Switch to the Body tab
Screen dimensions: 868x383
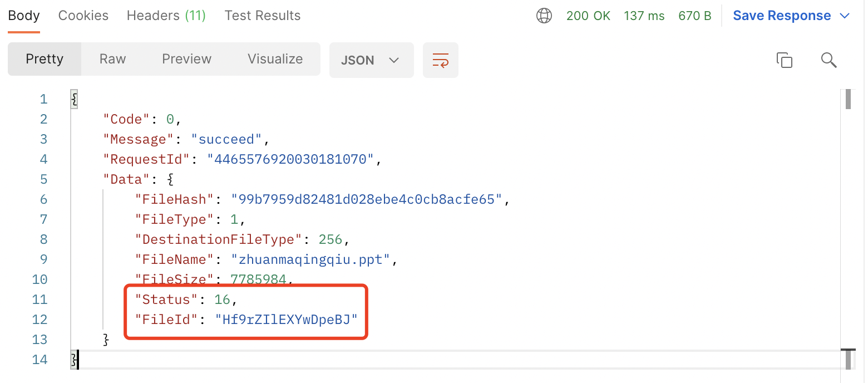(x=24, y=16)
